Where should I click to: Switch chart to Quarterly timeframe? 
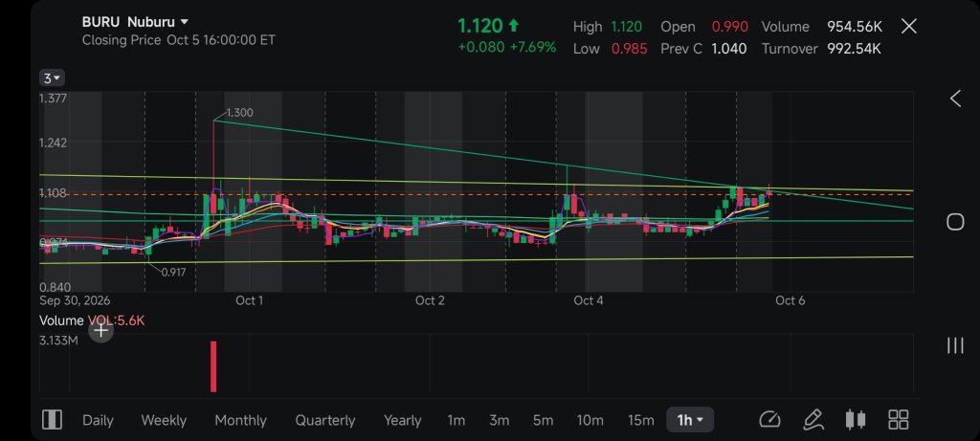325,420
